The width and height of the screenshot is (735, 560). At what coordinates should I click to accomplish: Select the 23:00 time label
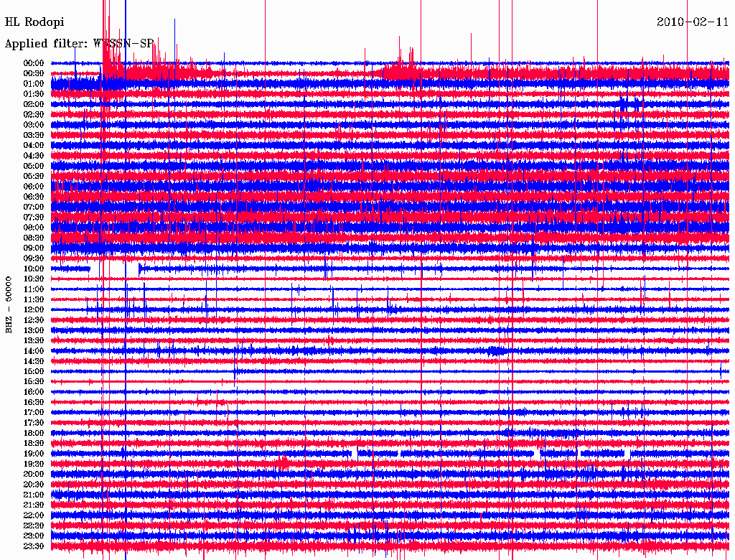(x=34, y=536)
